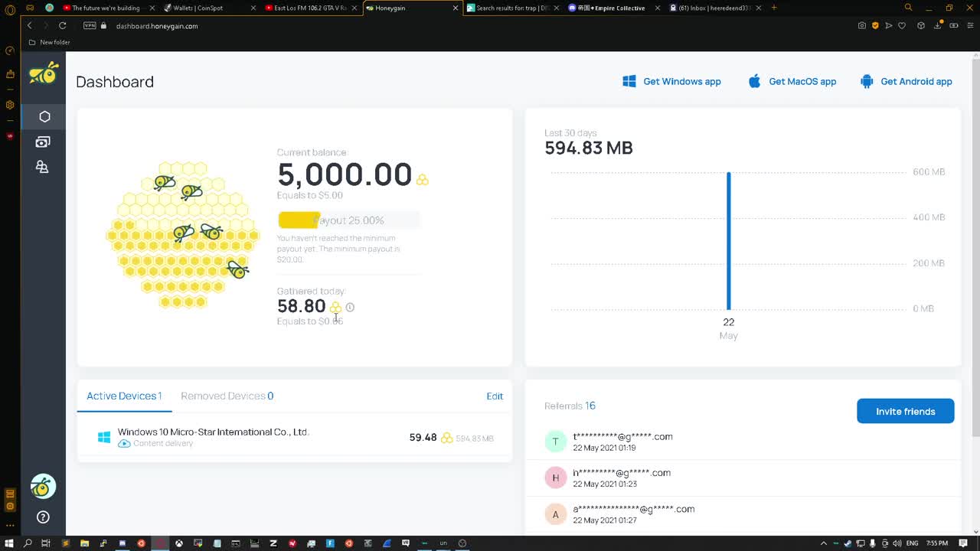The image size is (980, 551).
Task: Click the ENG language indicator in taskbar
Action: [x=913, y=543]
